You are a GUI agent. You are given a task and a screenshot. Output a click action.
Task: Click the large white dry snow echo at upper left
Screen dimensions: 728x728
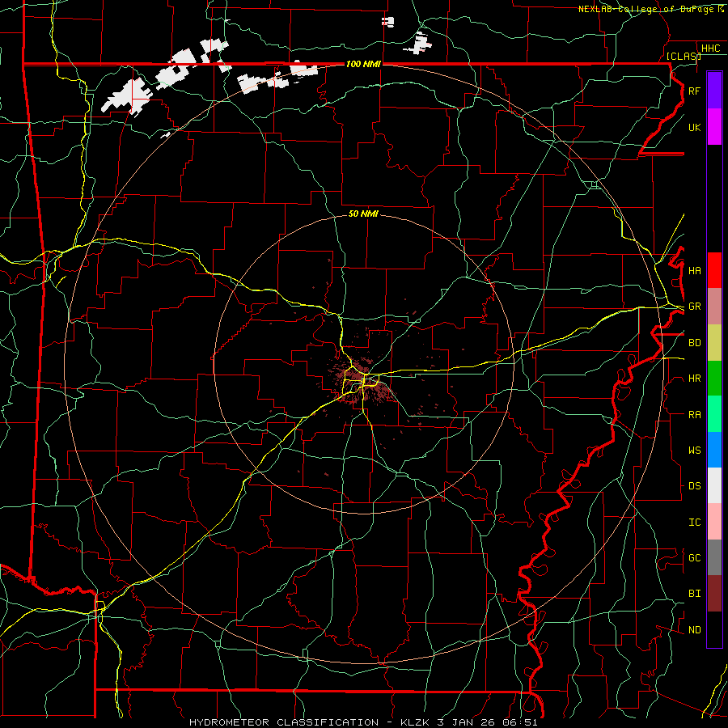(x=128, y=96)
